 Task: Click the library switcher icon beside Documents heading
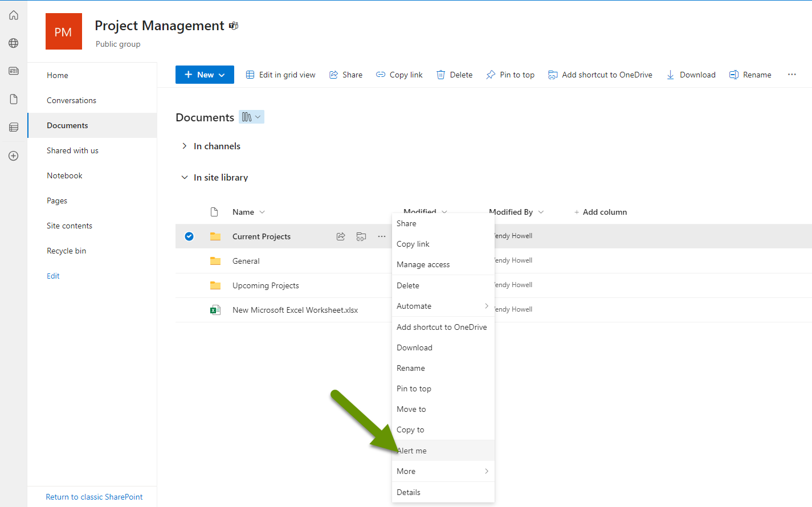[251, 117]
